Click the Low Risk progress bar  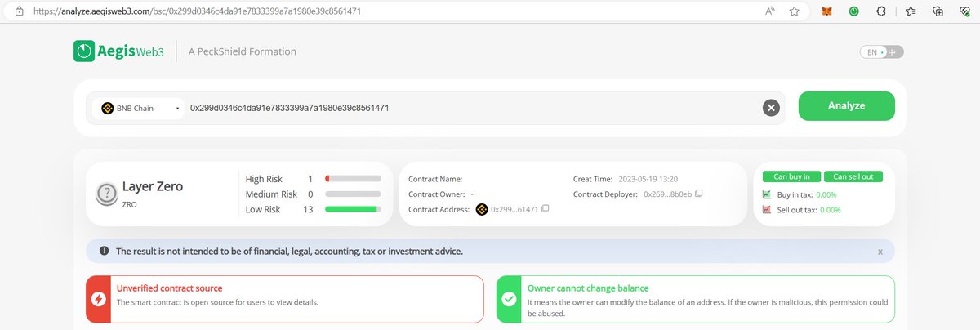(353, 210)
